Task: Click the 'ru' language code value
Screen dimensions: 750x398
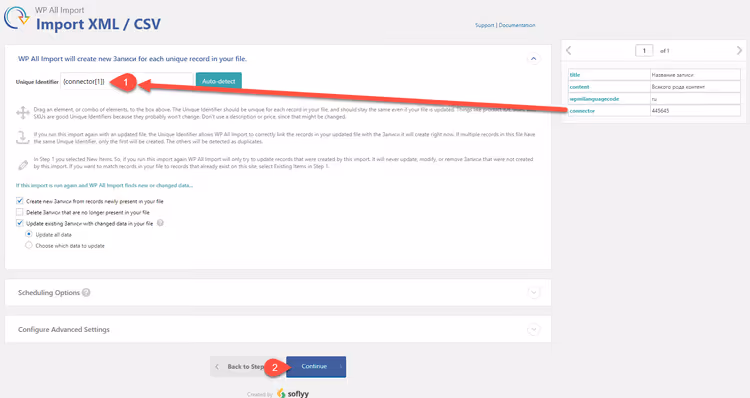Action: [x=654, y=99]
